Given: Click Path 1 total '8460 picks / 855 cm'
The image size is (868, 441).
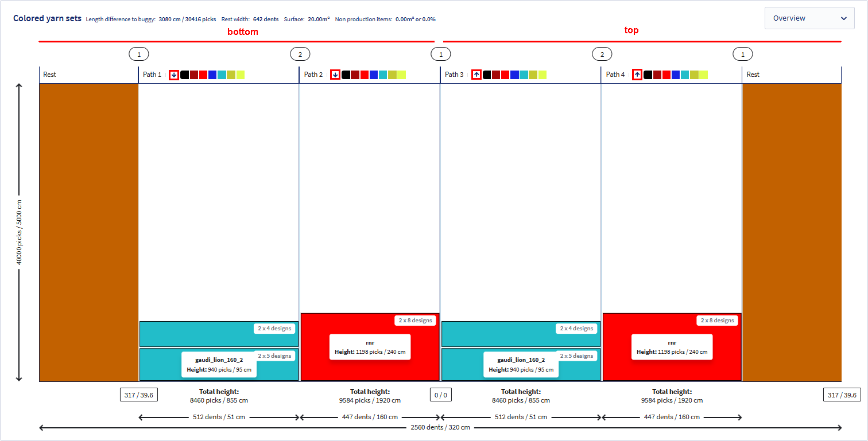Looking at the screenshot, I should [x=219, y=400].
